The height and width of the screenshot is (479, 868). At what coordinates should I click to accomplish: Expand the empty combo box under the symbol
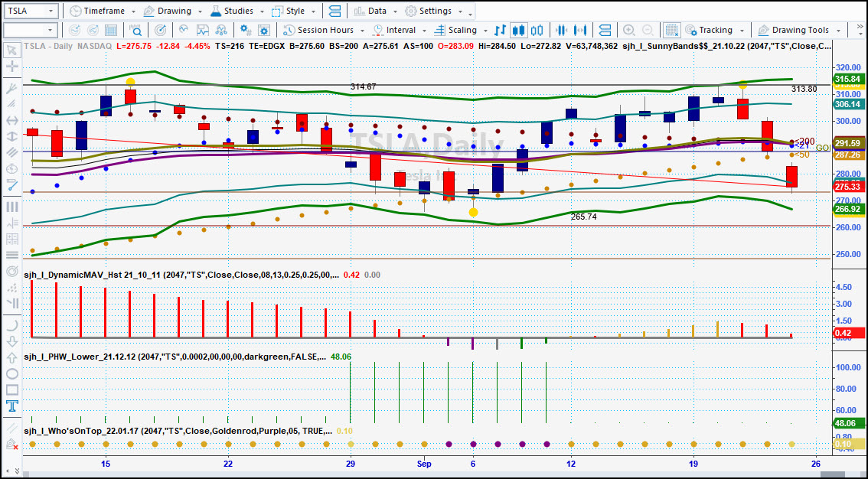pos(51,30)
